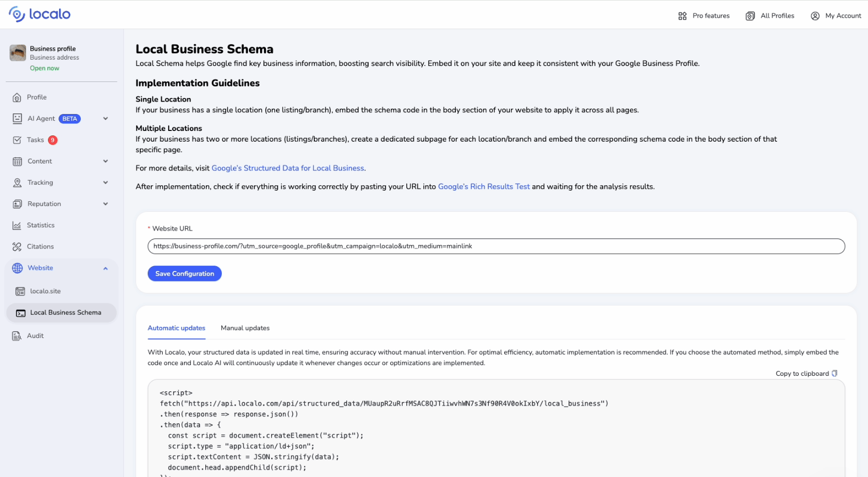The height and width of the screenshot is (477, 868).
Task: Click into the Website URL field
Action: coord(496,246)
